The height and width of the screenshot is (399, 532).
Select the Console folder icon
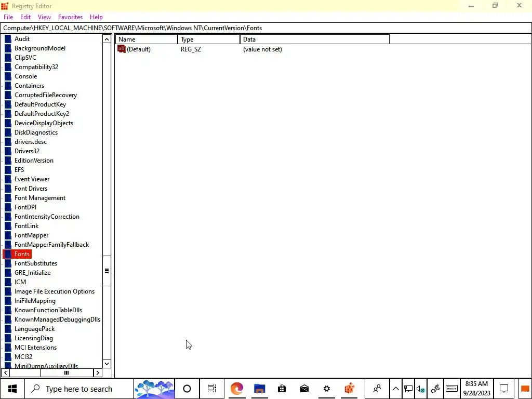point(8,76)
